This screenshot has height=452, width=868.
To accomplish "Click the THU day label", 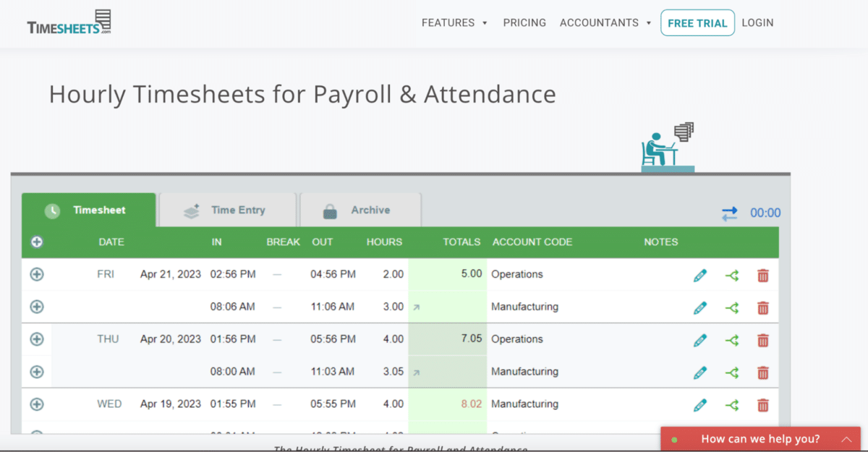I will click(x=108, y=339).
